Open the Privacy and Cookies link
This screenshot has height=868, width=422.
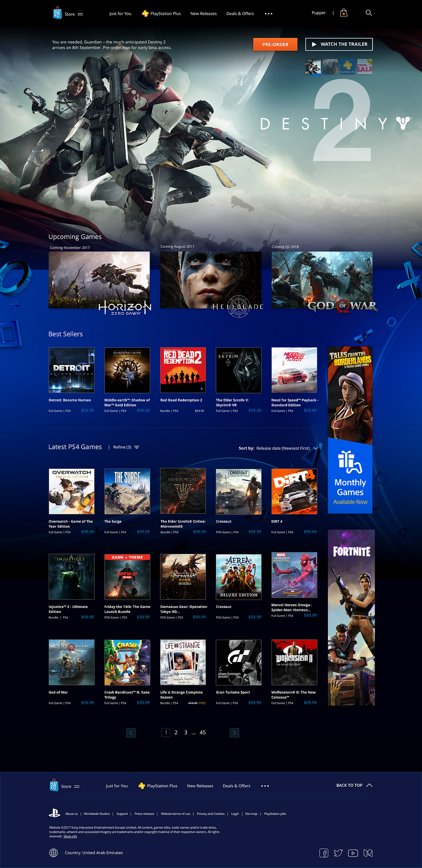coord(211,814)
